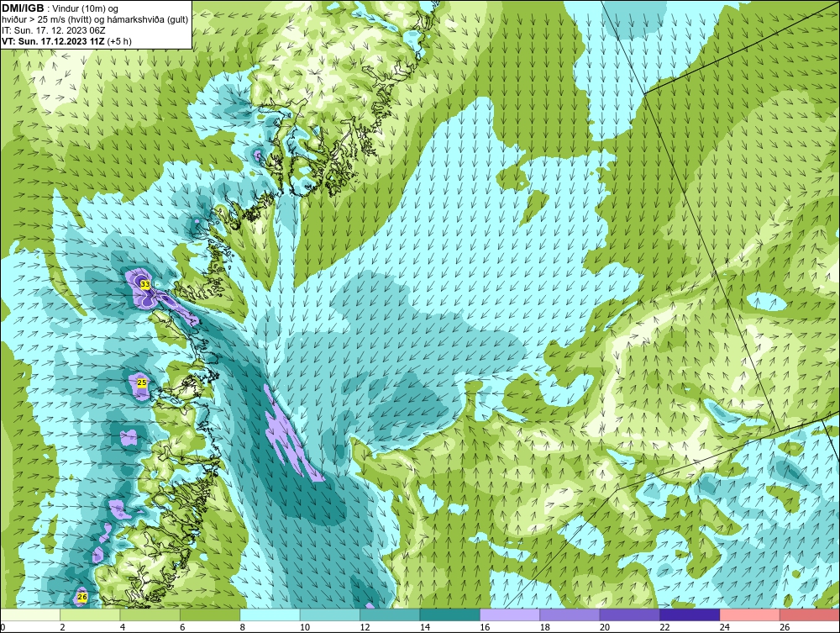This screenshot has width=840, height=633.
Task: Click the legend scale value 6
Action: [182, 627]
